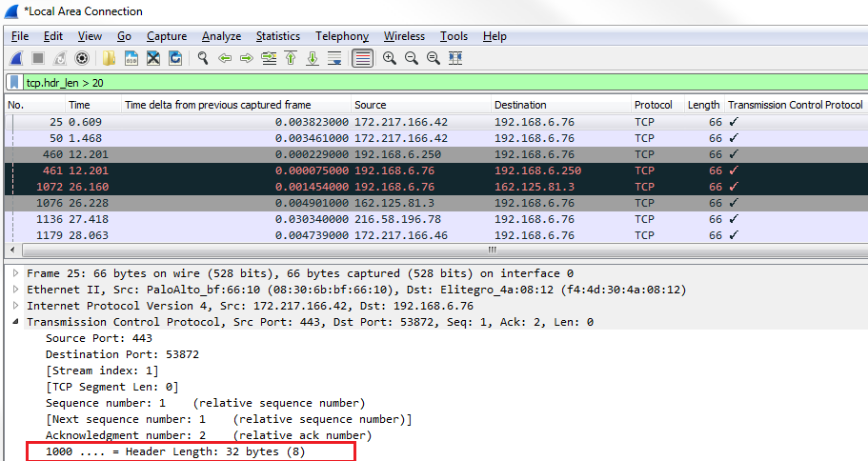
Task: Click the Protocol column header
Action: [x=653, y=105]
